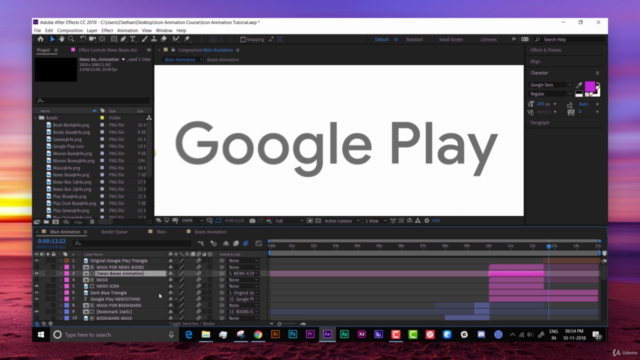Image resolution: width=640 pixels, height=360 pixels.
Task: Select the Roto Brush tool
Action: [x=176, y=39]
